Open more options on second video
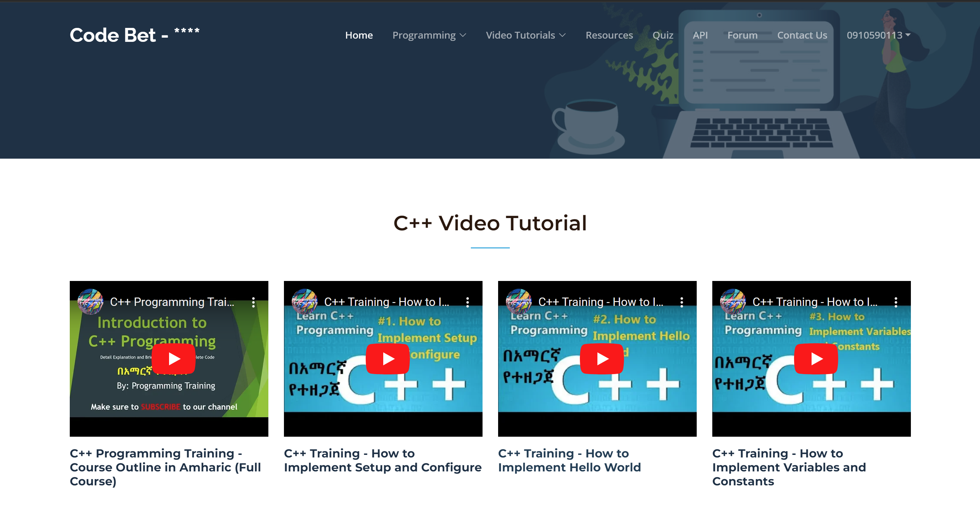Viewport: 980px width, 523px height. coord(468,302)
